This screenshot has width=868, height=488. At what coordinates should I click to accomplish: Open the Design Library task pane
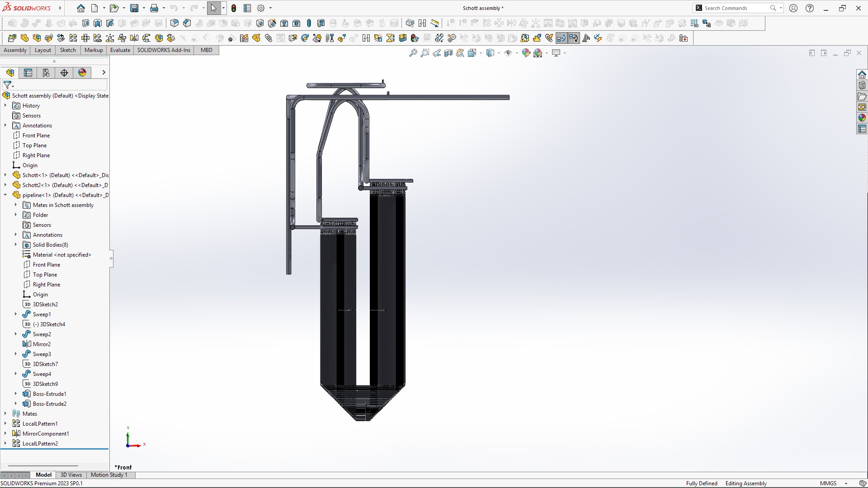tap(862, 85)
